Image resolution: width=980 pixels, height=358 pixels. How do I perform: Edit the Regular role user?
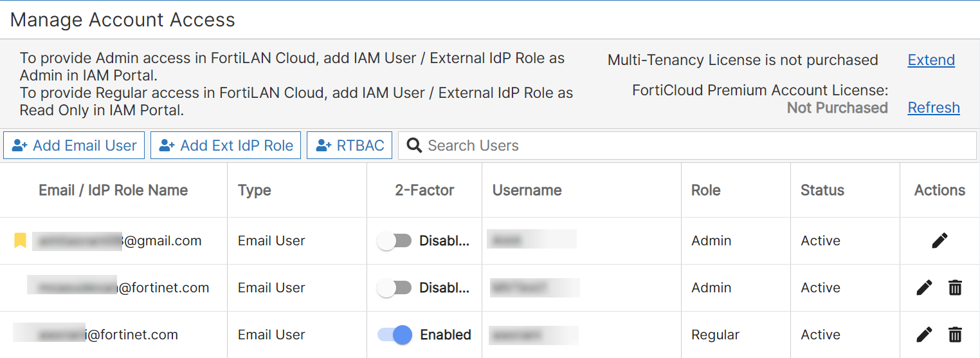(x=924, y=335)
